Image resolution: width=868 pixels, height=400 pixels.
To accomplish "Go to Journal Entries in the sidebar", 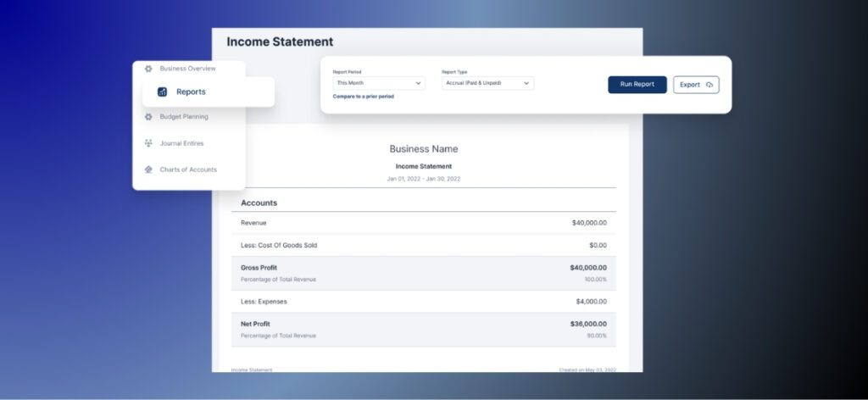I will click(x=181, y=143).
